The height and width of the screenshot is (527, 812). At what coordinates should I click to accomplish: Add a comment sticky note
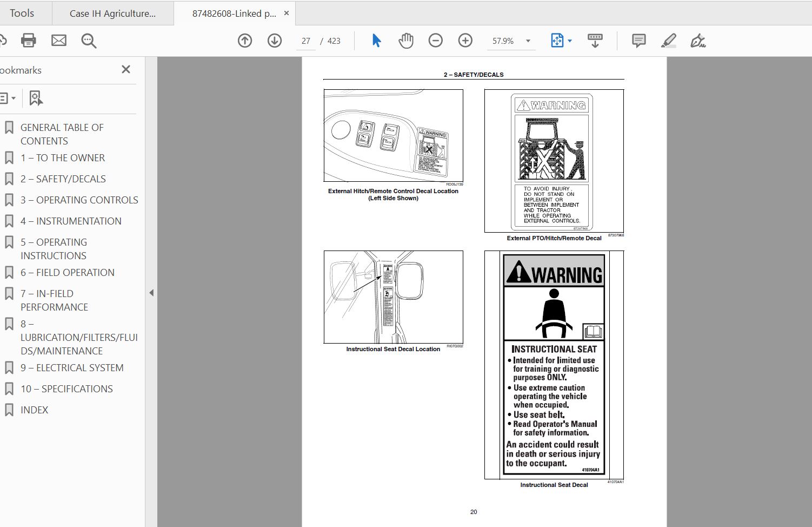coord(638,41)
